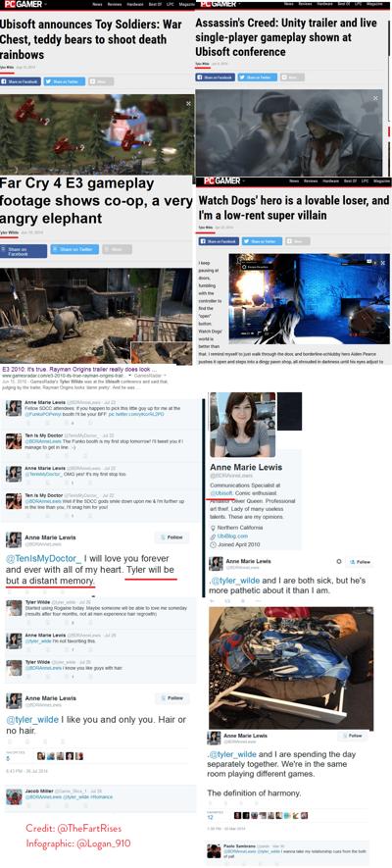Open the @TenIsMyDoctor_ mention link
392x868 pixels.
pyautogui.click(x=44, y=558)
